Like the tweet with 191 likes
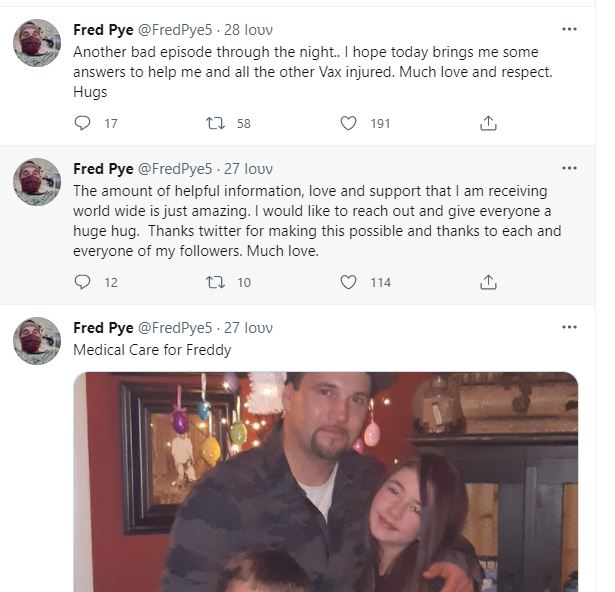 click(348, 123)
